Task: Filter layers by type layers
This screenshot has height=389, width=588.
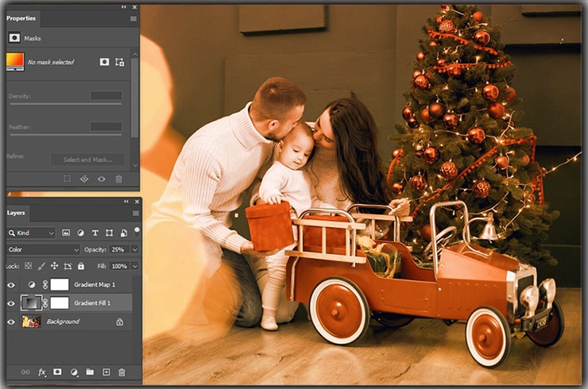Action: pos(95,233)
